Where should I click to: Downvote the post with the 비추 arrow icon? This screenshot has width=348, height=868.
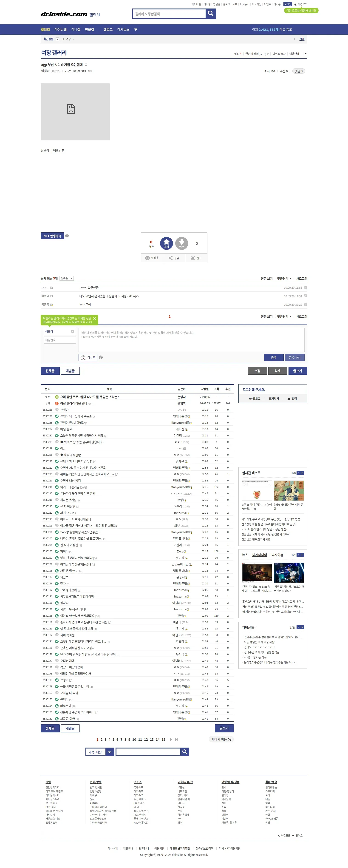pos(181,243)
